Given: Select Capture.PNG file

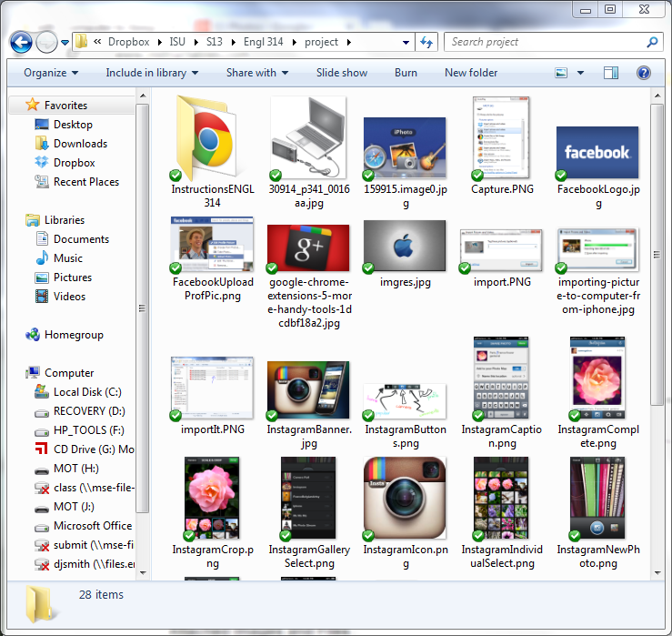Looking at the screenshot, I should [x=501, y=146].
